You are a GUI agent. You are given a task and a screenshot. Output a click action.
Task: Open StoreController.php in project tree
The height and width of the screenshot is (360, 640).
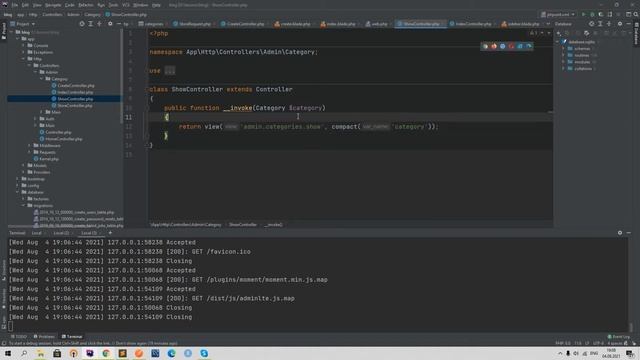pyautogui.click(x=75, y=106)
